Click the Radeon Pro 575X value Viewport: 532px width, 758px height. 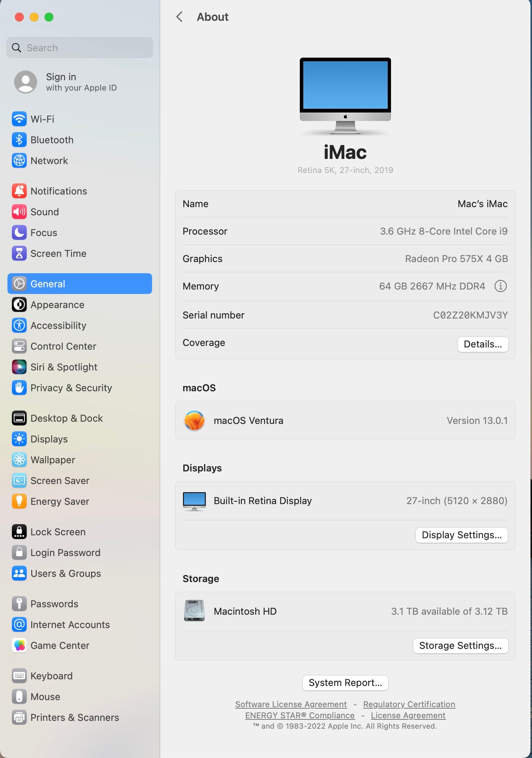(x=456, y=259)
